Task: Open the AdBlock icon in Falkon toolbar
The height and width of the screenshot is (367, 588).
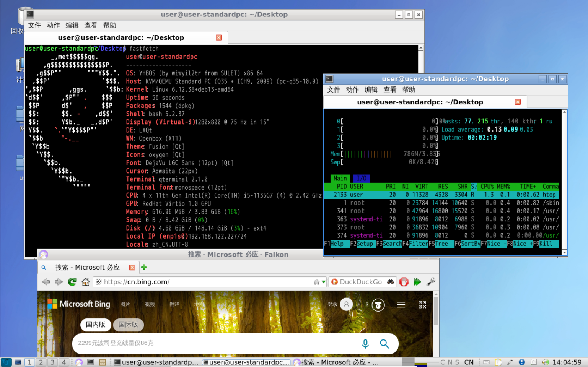Action: pyautogui.click(x=404, y=282)
